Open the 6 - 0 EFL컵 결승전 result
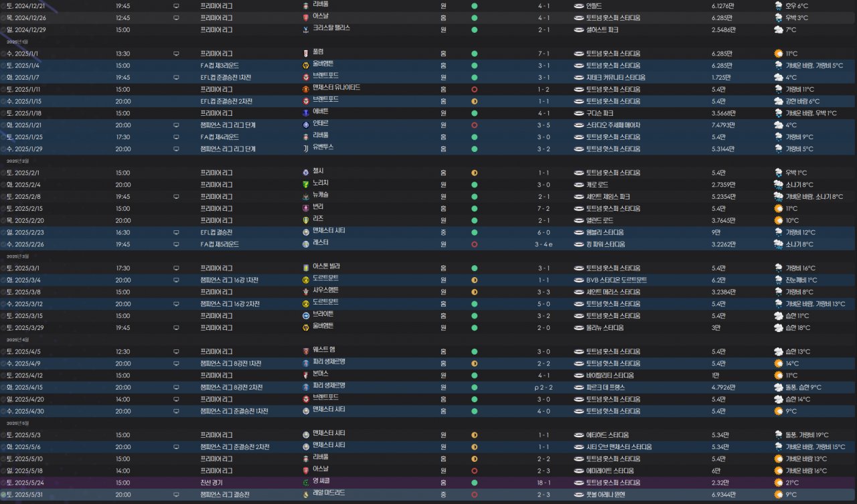Viewport: 857px width, 504px height. click(x=544, y=232)
